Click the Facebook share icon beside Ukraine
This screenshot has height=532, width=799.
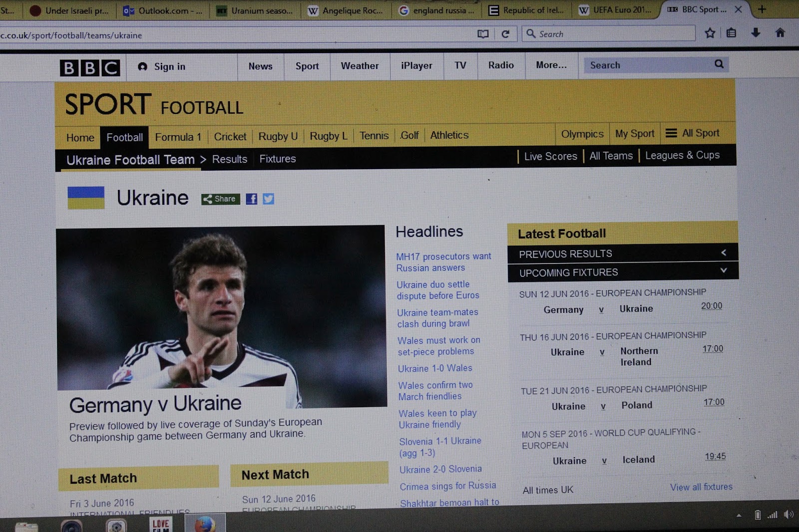click(x=252, y=199)
